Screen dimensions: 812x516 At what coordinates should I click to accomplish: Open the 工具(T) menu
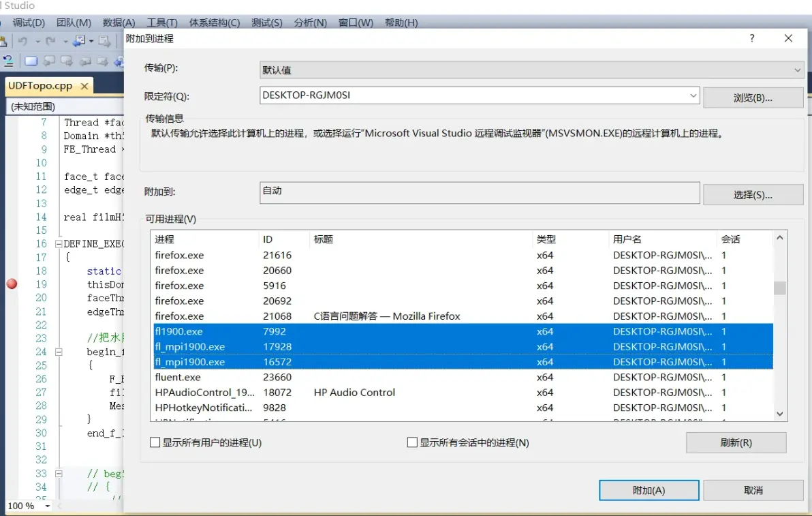point(162,22)
